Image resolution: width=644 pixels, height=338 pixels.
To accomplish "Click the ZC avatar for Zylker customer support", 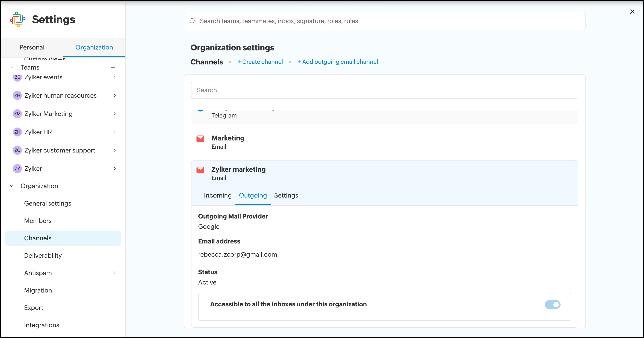I will point(17,150).
